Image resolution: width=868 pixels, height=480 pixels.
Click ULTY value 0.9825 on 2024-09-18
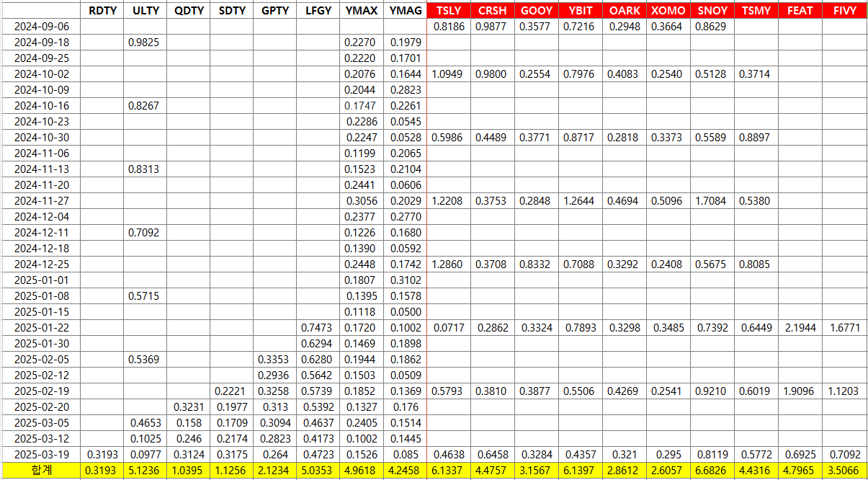(x=144, y=42)
